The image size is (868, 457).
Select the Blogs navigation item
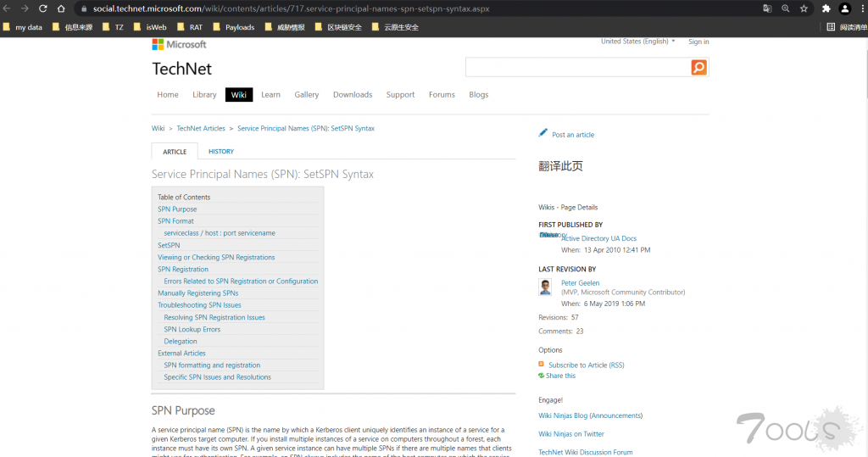click(x=479, y=95)
